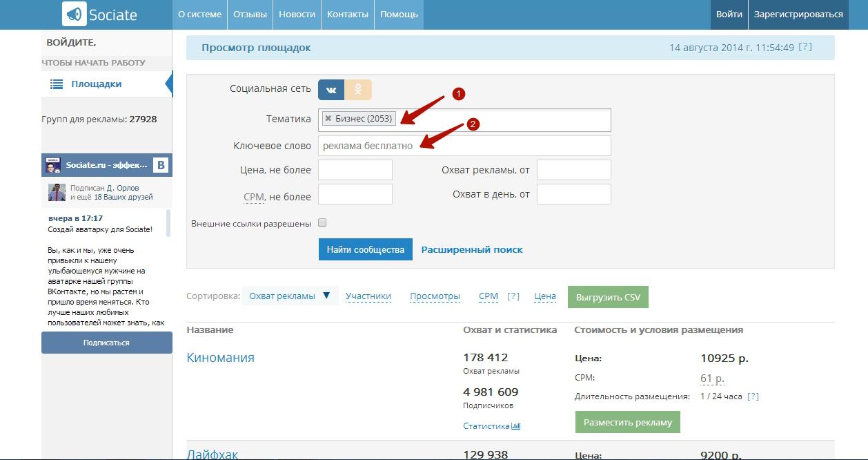Click the VK badge in the Sociate.ru widget

tap(161, 165)
